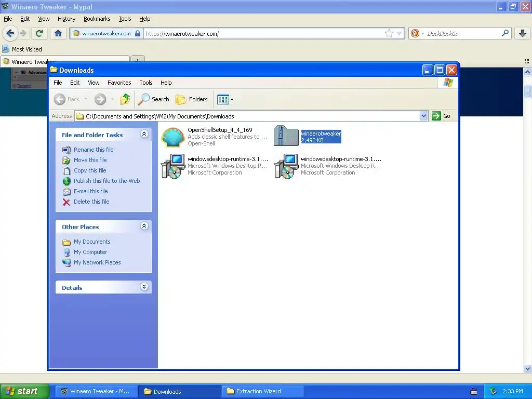The height and width of the screenshot is (399, 532).
Task: Open the browser Tools menu
Action: tap(125, 19)
